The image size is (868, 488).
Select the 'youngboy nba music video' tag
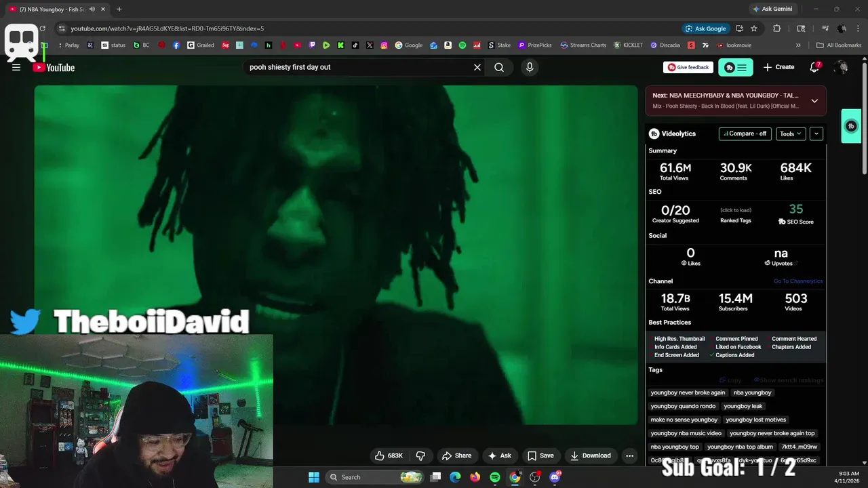click(686, 433)
